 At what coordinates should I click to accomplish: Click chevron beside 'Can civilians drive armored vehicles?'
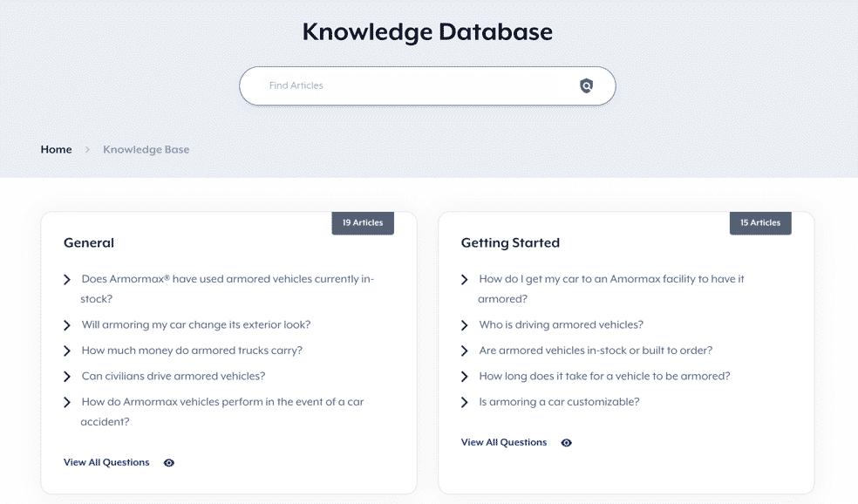pos(67,377)
